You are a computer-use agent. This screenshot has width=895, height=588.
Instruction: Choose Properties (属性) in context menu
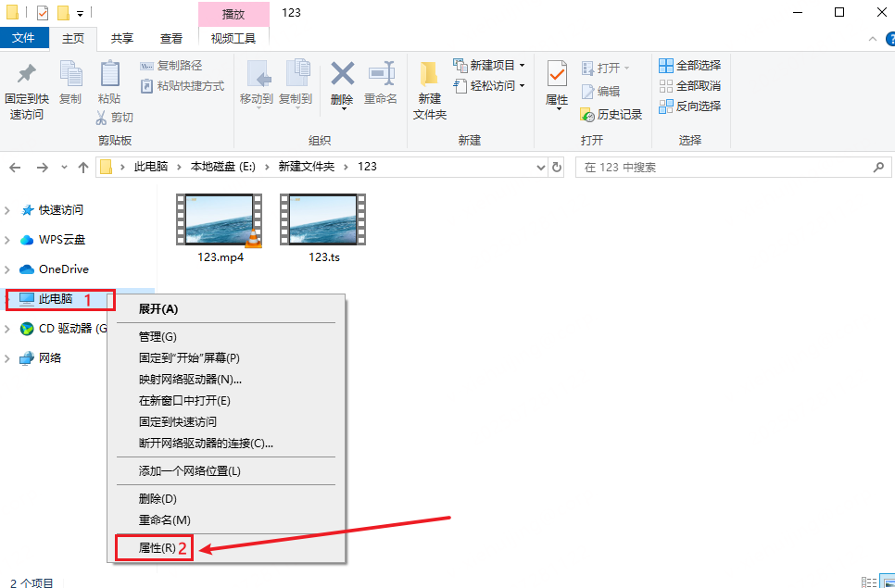[x=226, y=548]
